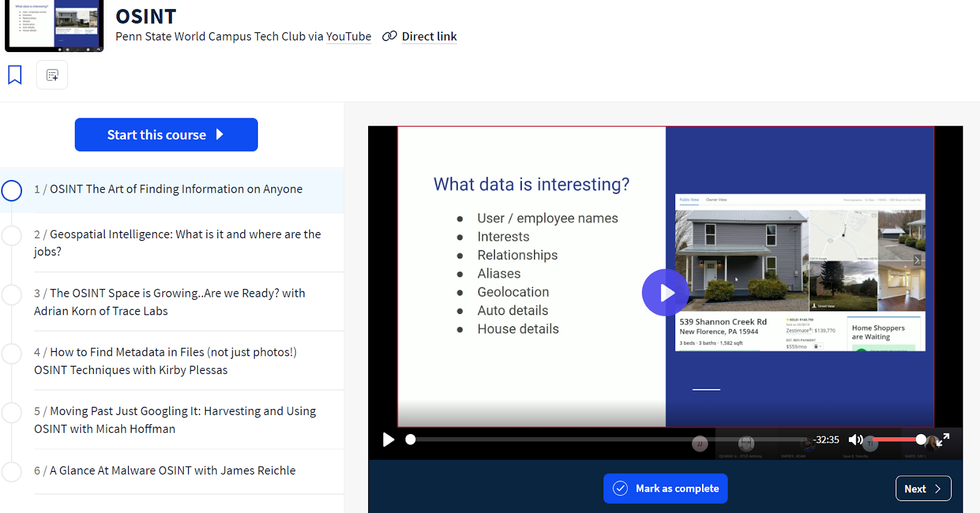Adjust the red volume slider
This screenshot has height=513, width=980.
(897, 440)
